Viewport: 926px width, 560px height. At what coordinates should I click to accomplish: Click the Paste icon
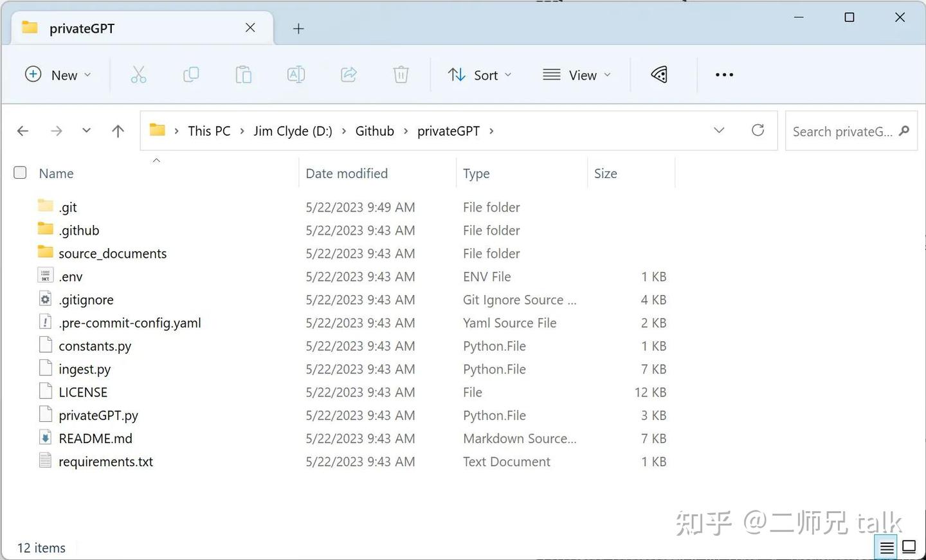[x=244, y=75]
